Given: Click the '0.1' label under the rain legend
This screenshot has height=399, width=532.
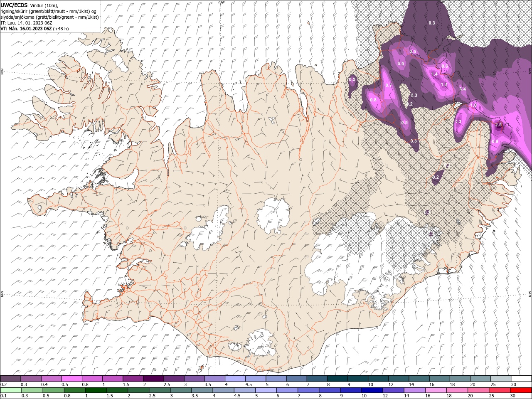Looking at the screenshot, I should pos(3,396).
